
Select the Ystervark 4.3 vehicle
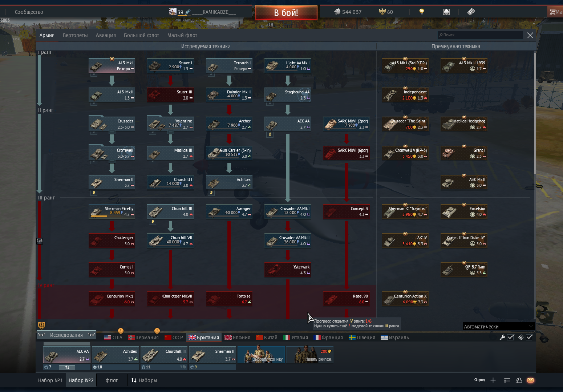tap(288, 270)
